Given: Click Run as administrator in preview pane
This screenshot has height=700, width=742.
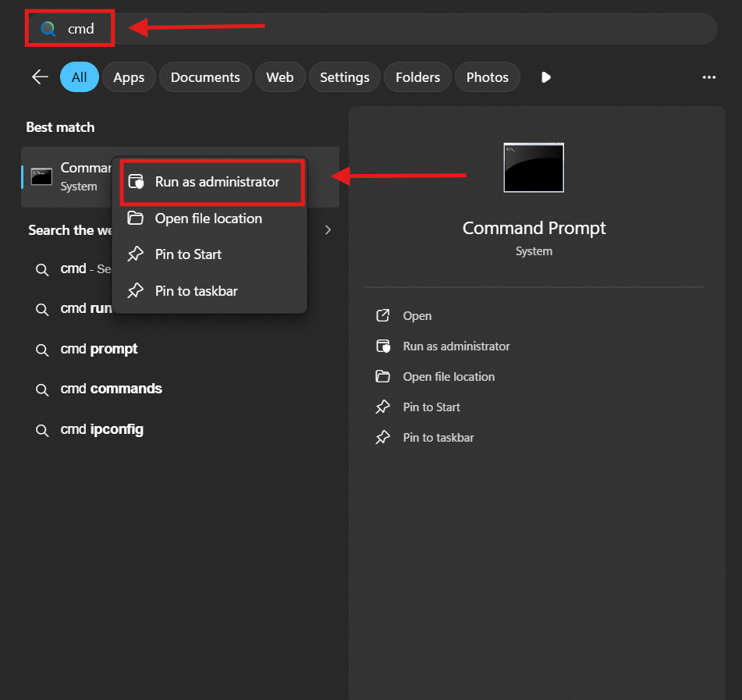Looking at the screenshot, I should coord(456,346).
